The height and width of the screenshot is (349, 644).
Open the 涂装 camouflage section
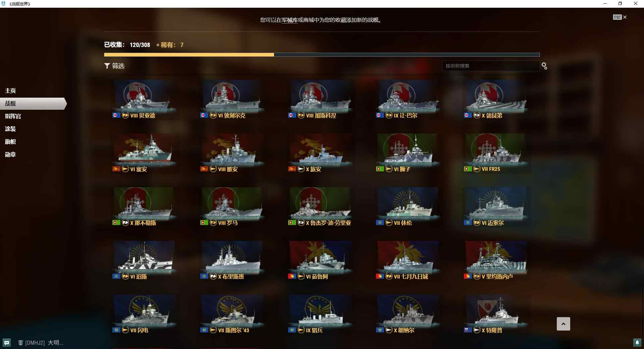pos(10,129)
